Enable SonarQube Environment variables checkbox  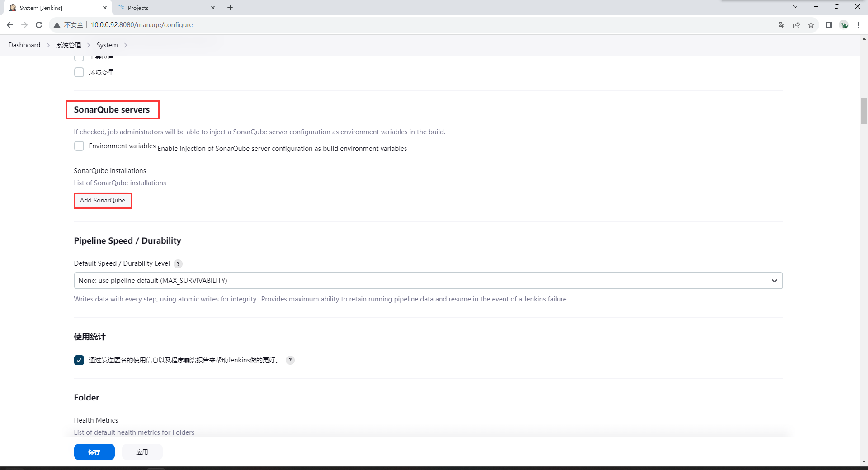tap(79, 146)
